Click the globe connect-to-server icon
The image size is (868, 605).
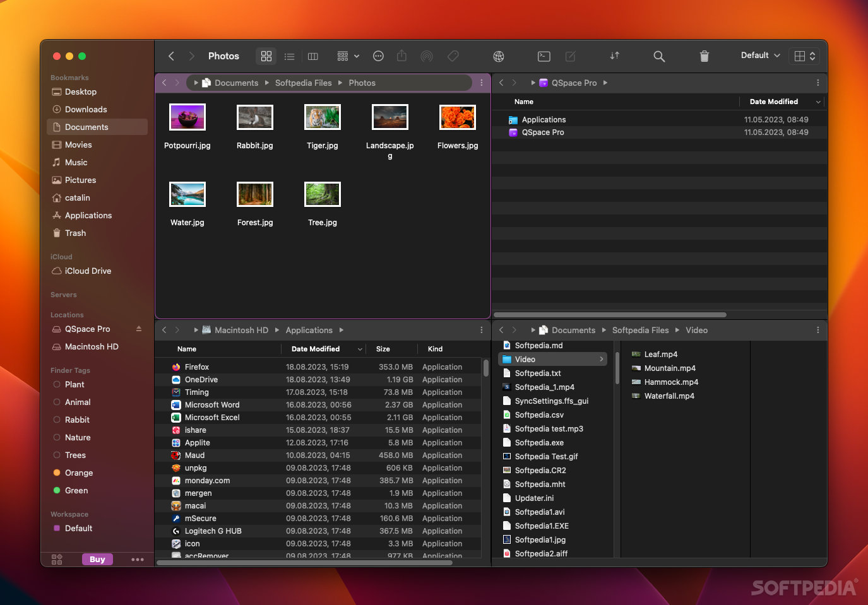coord(499,56)
